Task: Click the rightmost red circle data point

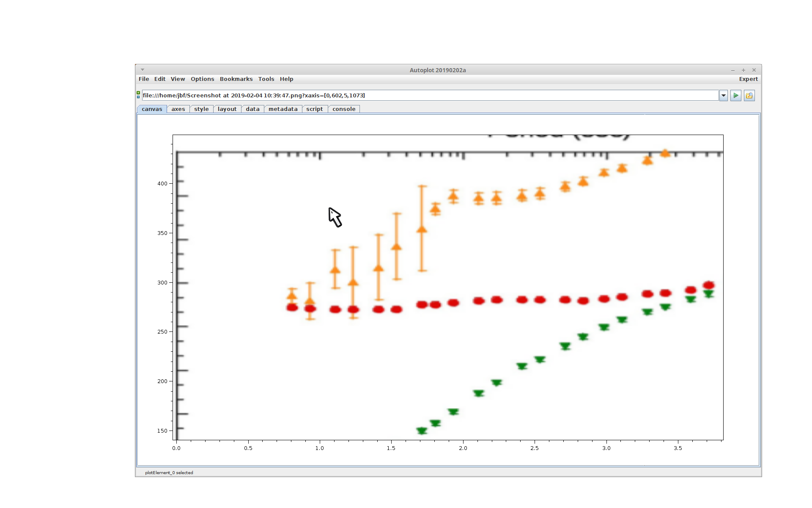Action: (709, 285)
